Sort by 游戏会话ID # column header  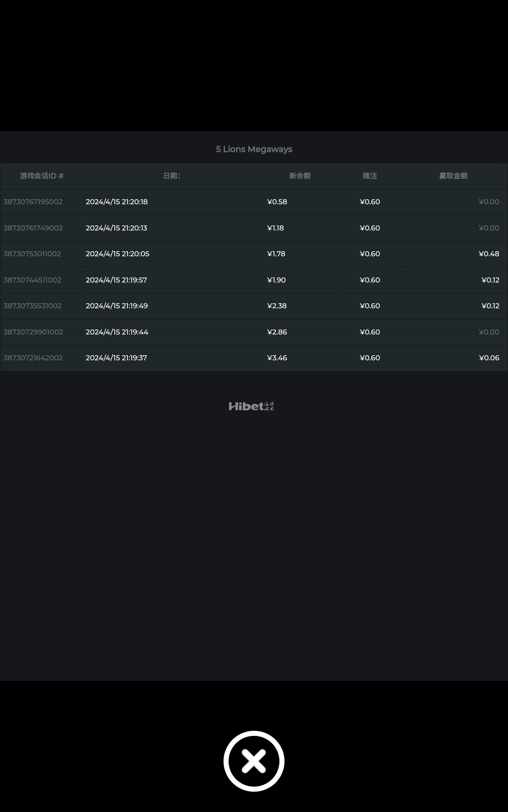42,176
